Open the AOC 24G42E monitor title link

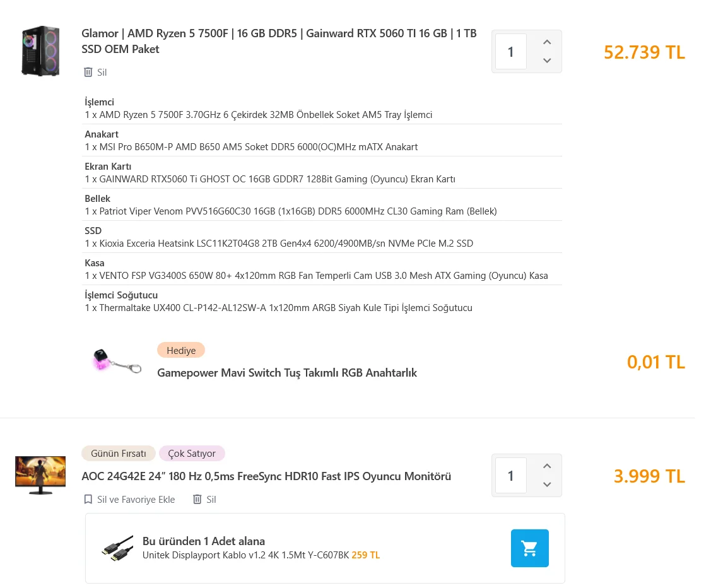pos(266,476)
